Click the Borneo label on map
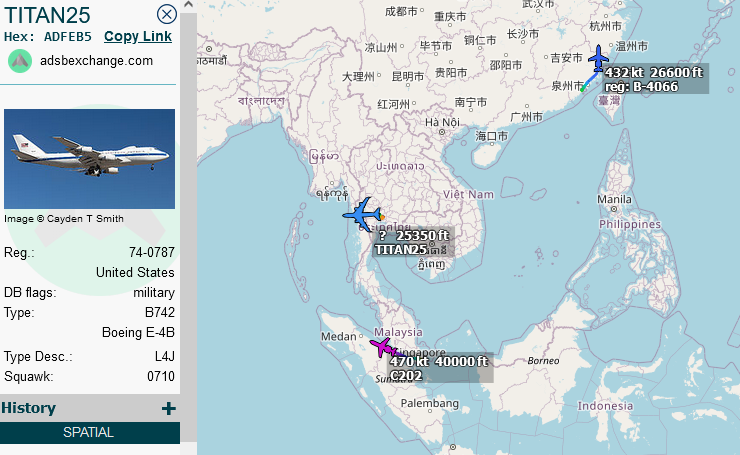Viewport: 740px width, 455px height. (x=543, y=361)
